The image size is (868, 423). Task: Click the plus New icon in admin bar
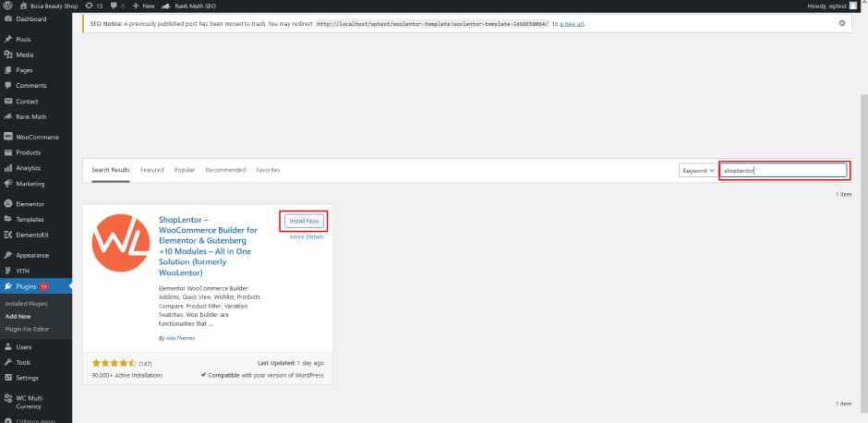point(136,6)
